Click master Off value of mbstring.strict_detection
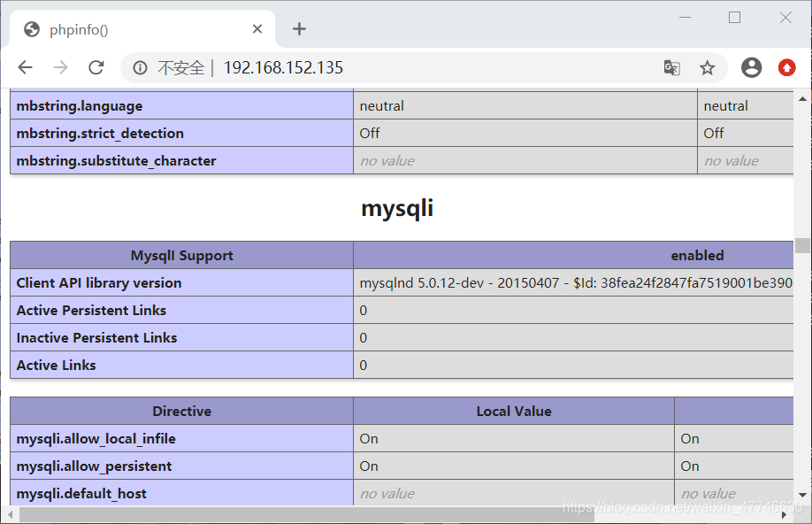 pyautogui.click(x=745, y=133)
